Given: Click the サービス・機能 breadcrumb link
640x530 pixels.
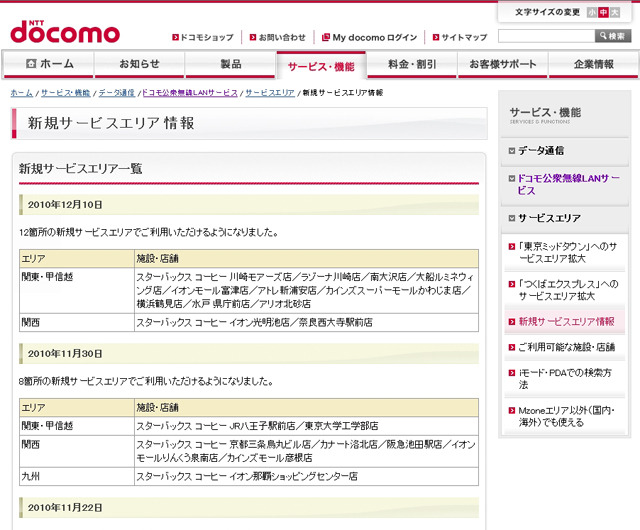Looking at the screenshot, I should click(66, 93).
